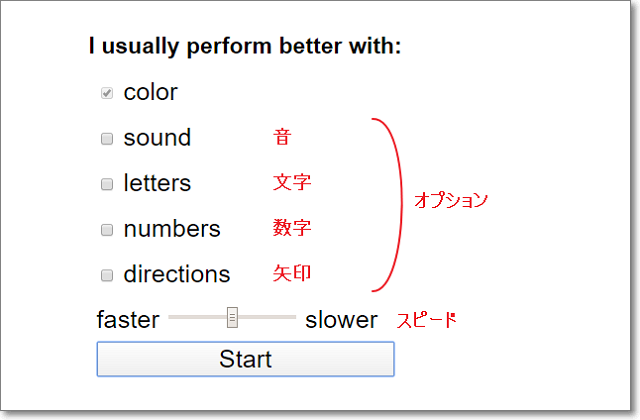Click the heading "I usually perform better with:"

coord(245,46)
